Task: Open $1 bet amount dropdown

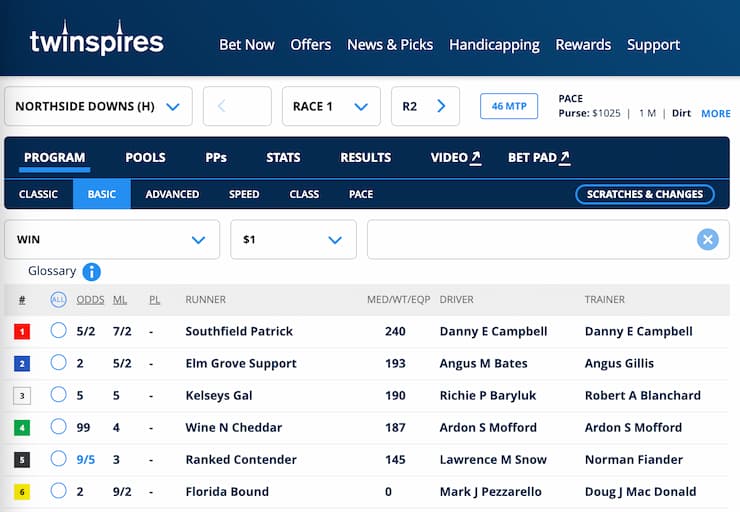Action: [294, 239]
